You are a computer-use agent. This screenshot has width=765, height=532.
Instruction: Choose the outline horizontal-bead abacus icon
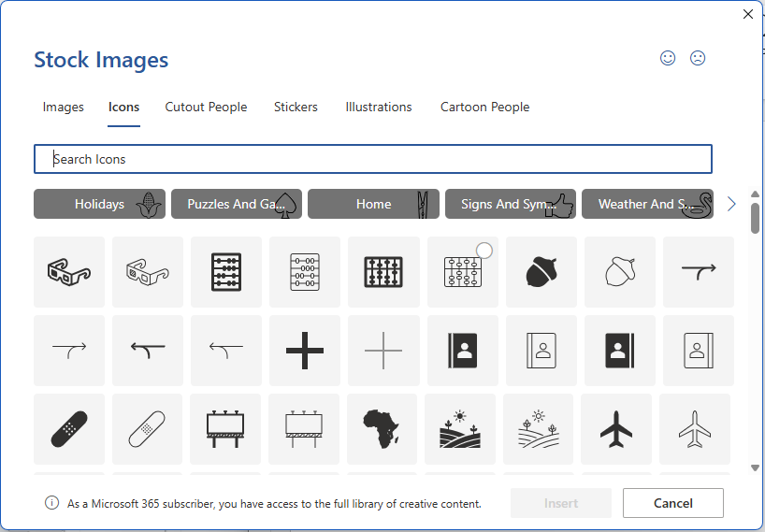[305, 271]
